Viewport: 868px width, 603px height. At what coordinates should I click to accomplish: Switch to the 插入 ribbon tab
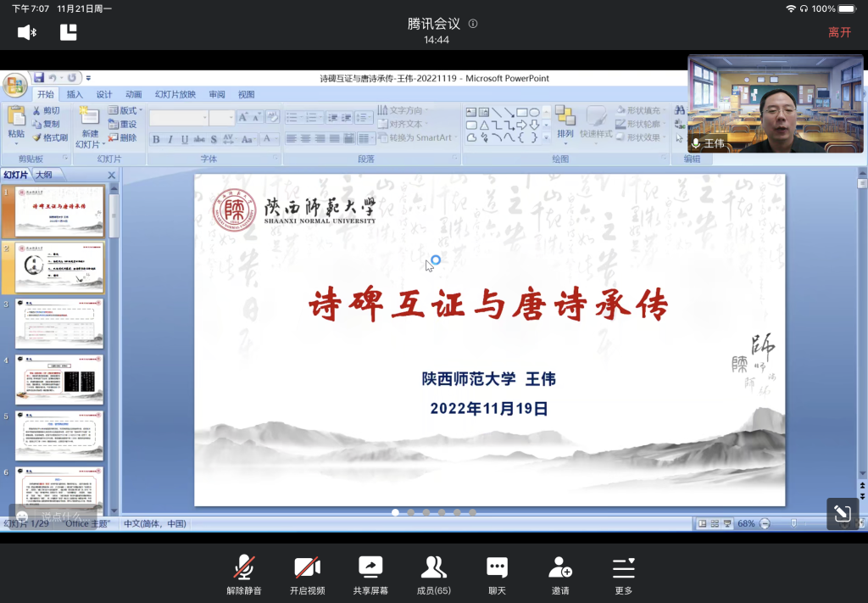coord(75,94)
